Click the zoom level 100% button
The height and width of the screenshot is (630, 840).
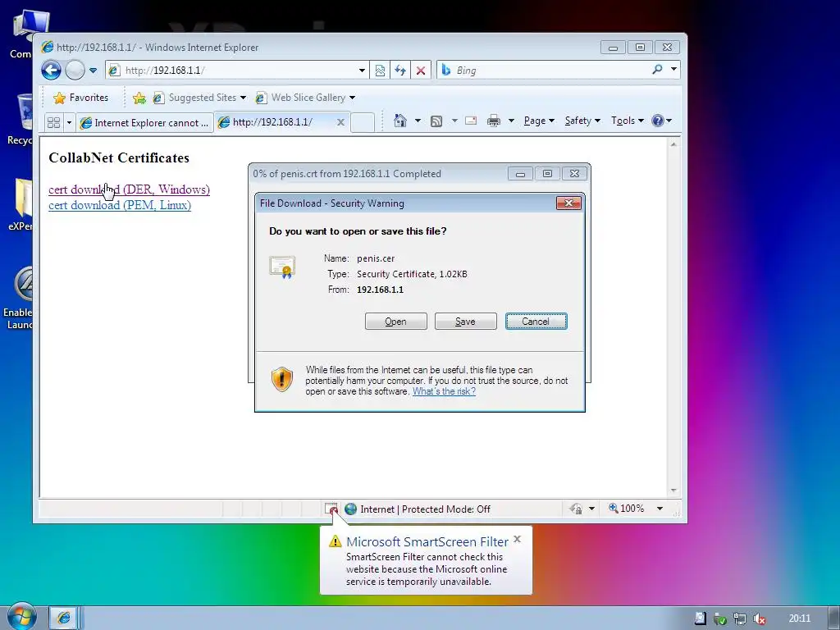(627, 509)
